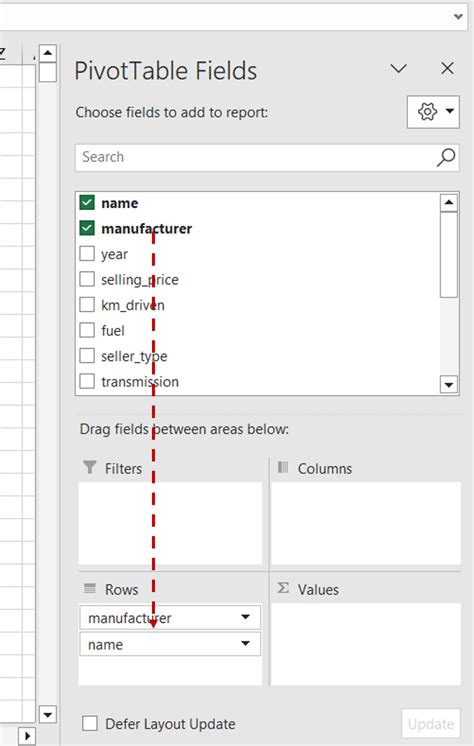The height and width of the screenshot is (746, 474).
Task: Check the fuel field checkbox
Action: click(87, 330)
